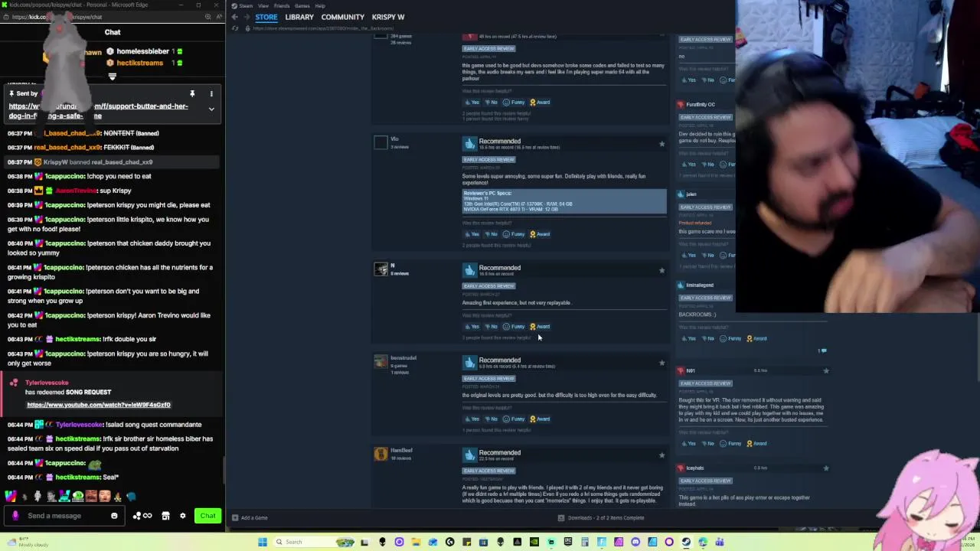Open the emoji picker in chat input
Viewport: 980px width, 551px height.
click(x=114, y=516)
